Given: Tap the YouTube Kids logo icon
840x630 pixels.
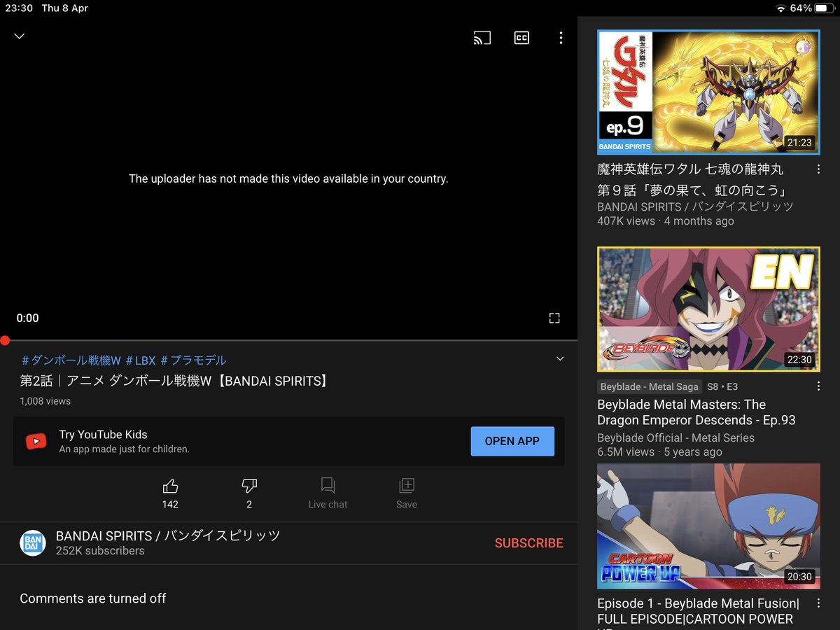Looking at the screenshot, I should [36, 441].
